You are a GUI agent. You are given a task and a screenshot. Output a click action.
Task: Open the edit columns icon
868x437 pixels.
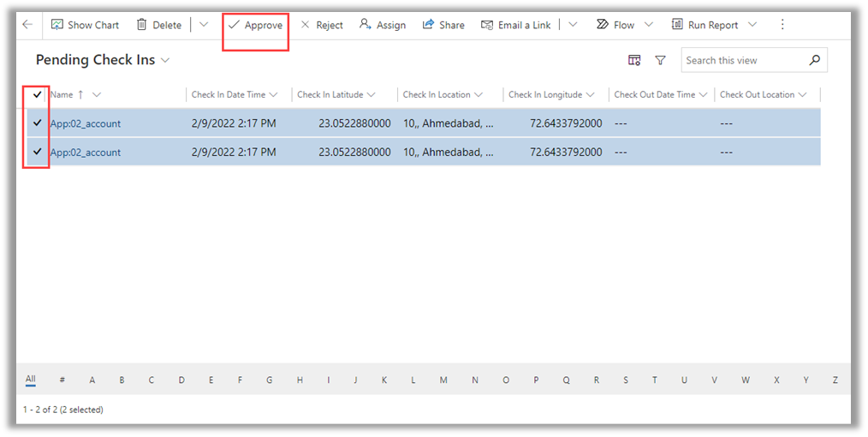634,60
